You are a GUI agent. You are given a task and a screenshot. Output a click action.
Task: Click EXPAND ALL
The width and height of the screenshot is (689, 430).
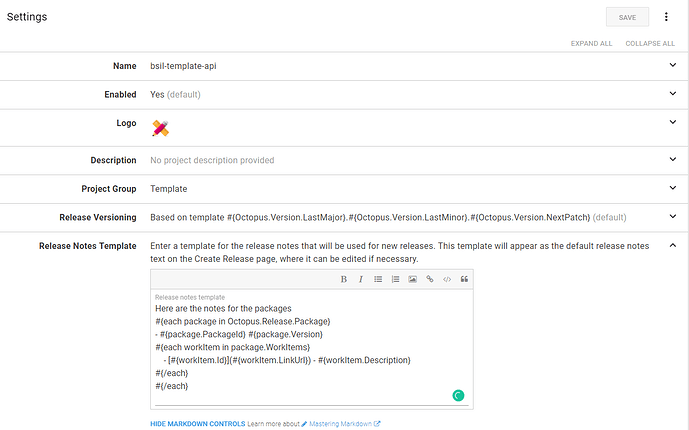point(591,43)
